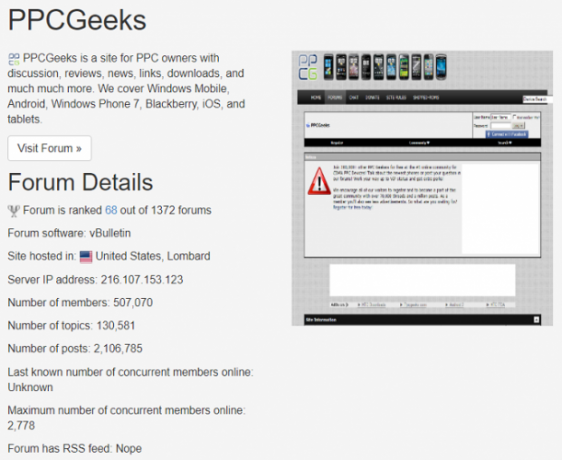Click the red warning triangle icon
562x460 pixels.
point(319,181)
